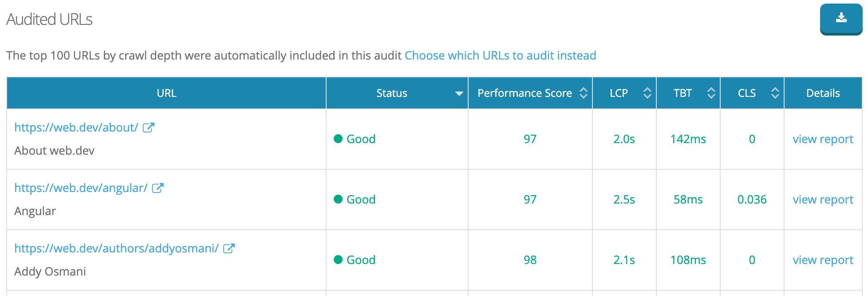868x296 pixels.
Task: Open the https://web.dev/about/ URL link
Action: [76, 128]
